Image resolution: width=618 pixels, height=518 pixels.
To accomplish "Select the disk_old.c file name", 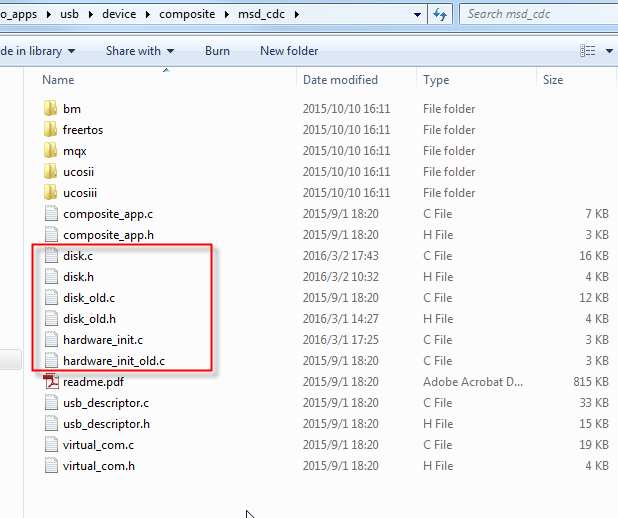I will click(89, 298).
